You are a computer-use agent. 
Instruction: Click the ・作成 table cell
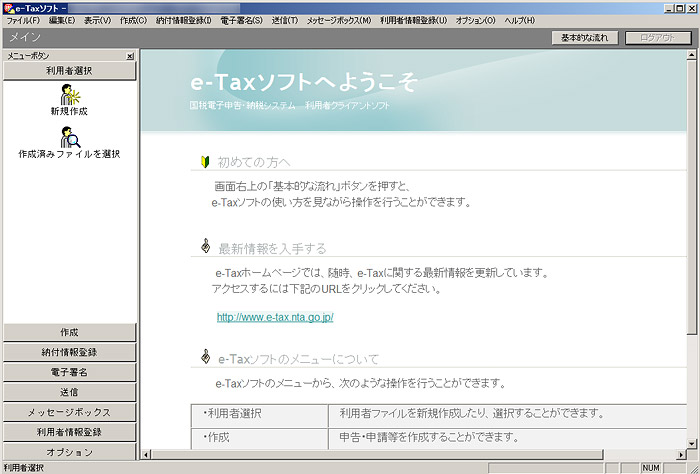point(259,438)
